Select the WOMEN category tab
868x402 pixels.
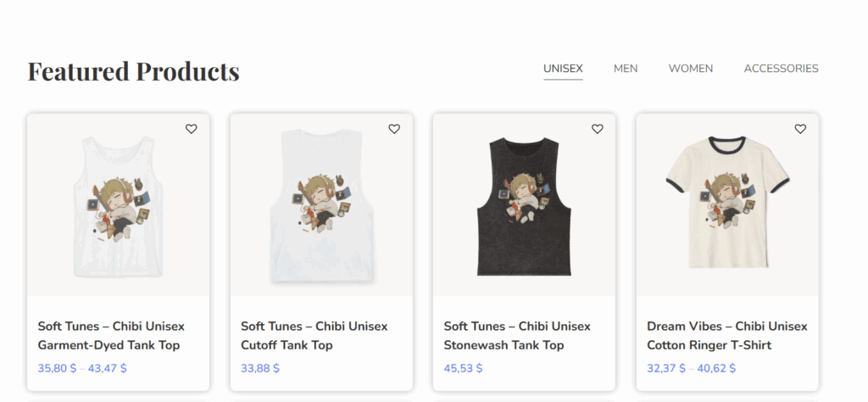(691, 69)
